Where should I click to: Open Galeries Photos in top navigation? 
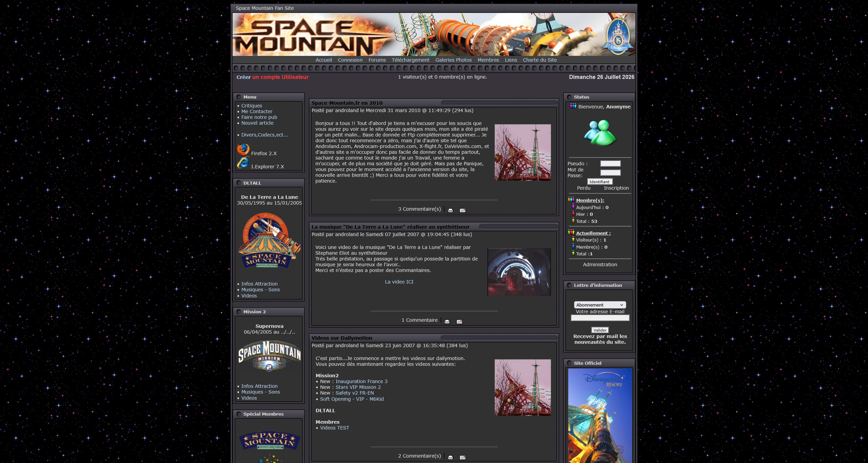click(453, 60)
